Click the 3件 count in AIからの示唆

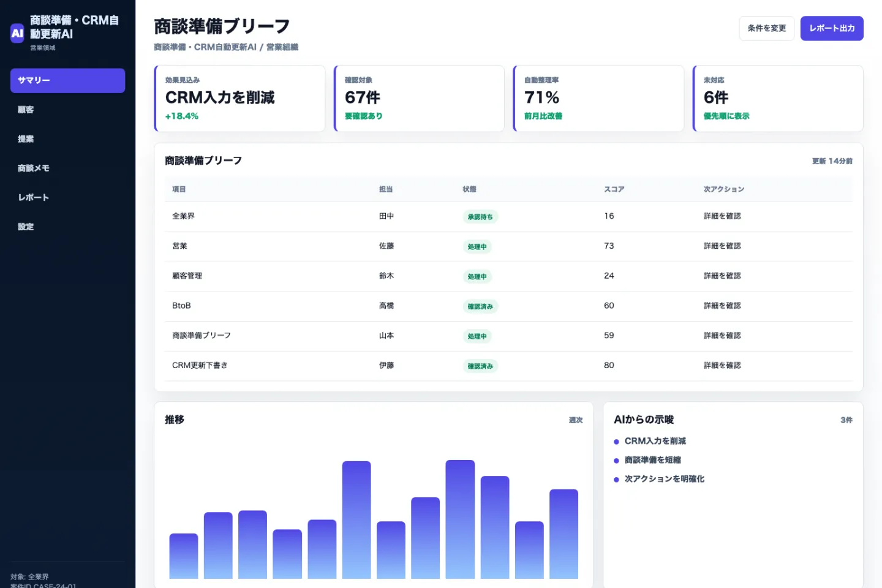[846, 420]
